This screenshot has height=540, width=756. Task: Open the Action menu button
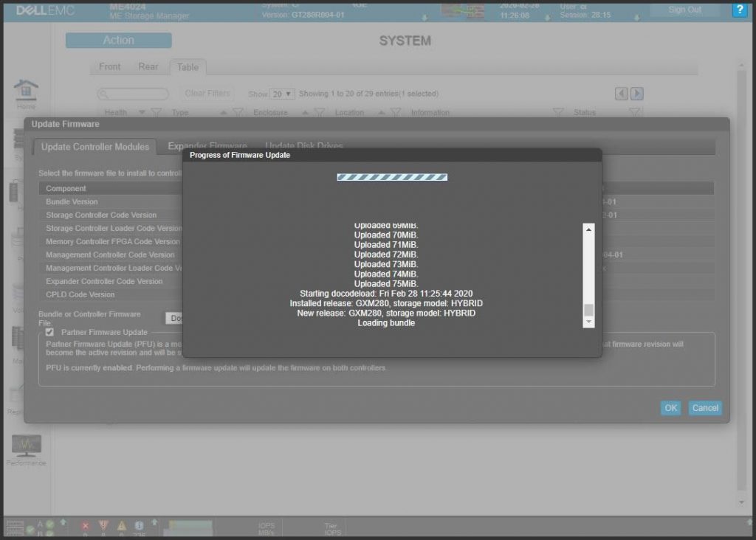pos(119,41)
